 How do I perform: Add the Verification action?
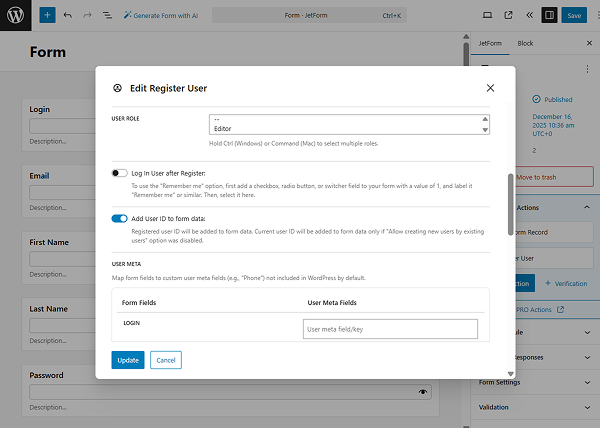point(566,283)
